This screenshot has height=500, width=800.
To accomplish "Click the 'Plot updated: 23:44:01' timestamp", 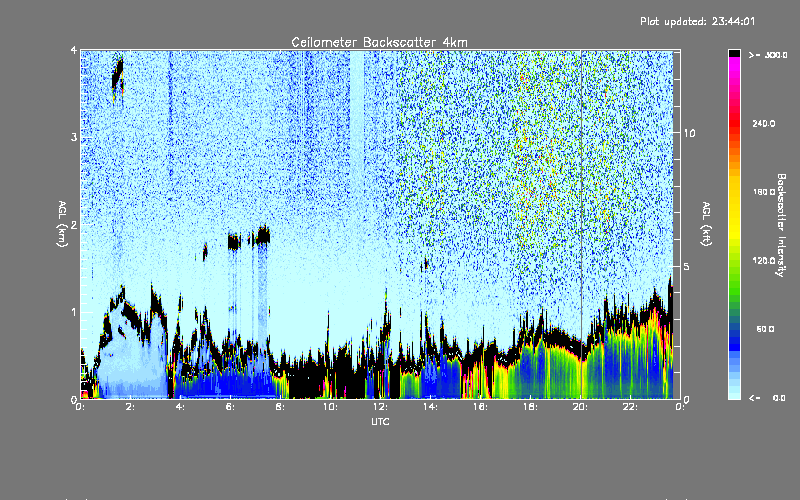I will coord(697,21).
